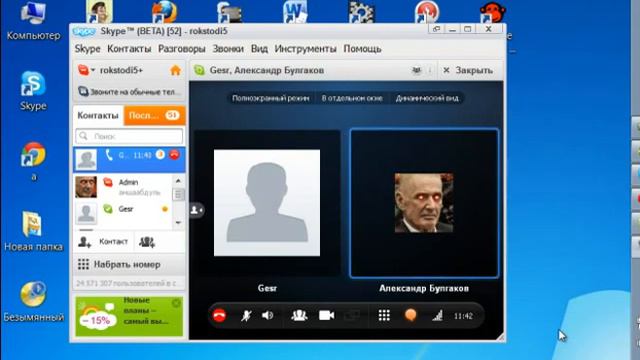Switch to Контакты tab
The image size is (640, 360).
(98, 116)
